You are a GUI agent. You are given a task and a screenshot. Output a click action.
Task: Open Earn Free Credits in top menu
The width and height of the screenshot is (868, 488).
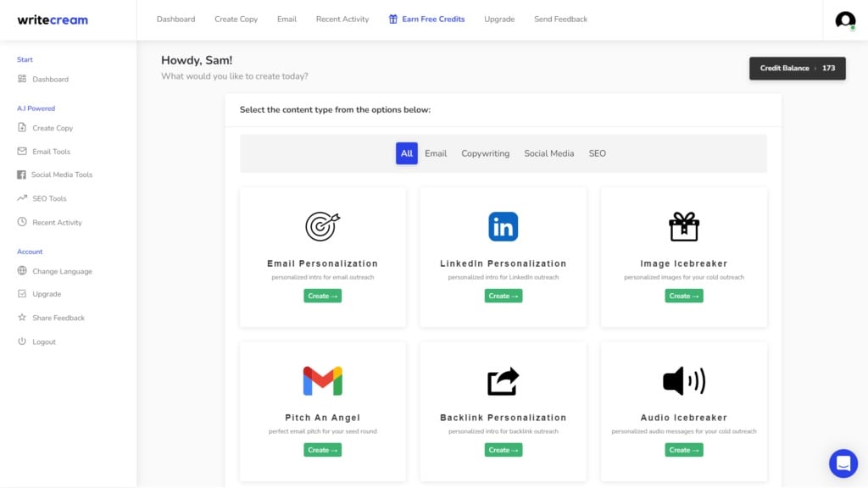tap(427, 19)
